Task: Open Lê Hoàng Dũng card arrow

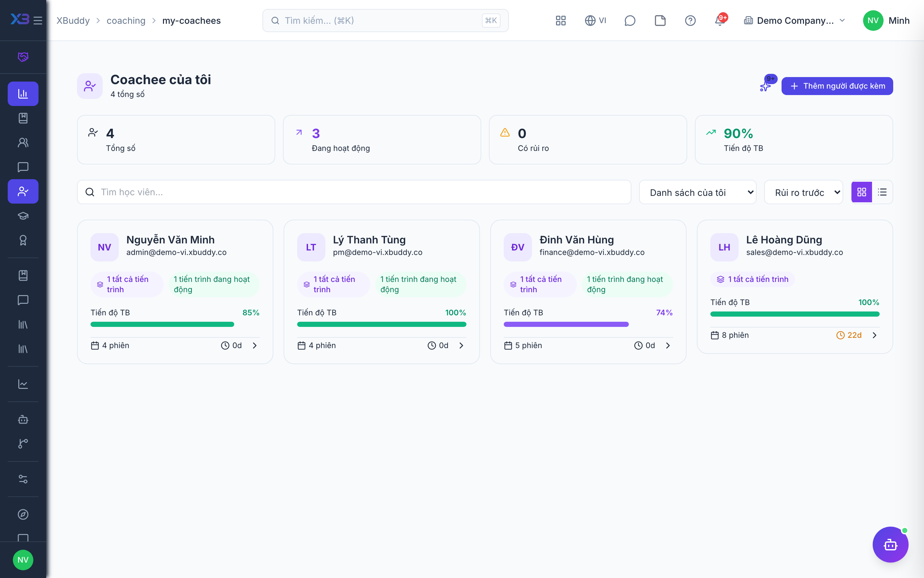Action: (x=874, y=335)
